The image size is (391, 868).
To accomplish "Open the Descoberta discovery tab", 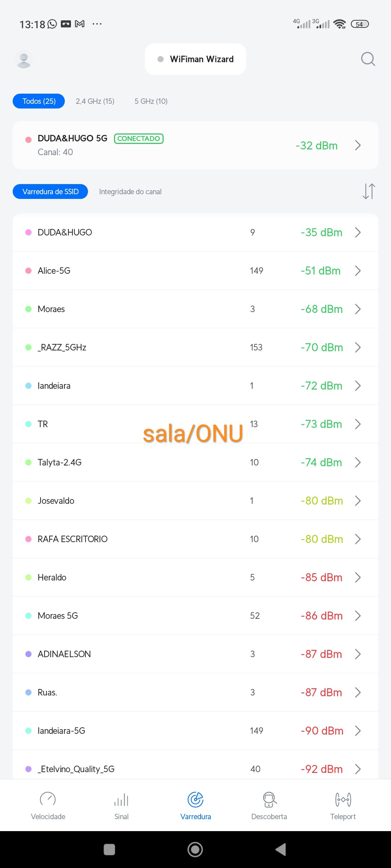I will click(x=269, y=806).
